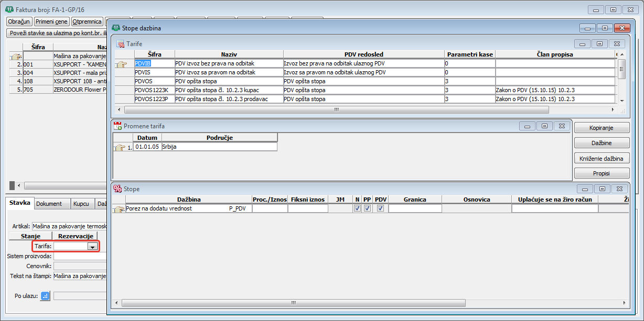644x321 pixels.
Task: Click Granica cell in Stope row
Action: pos(415,208)
